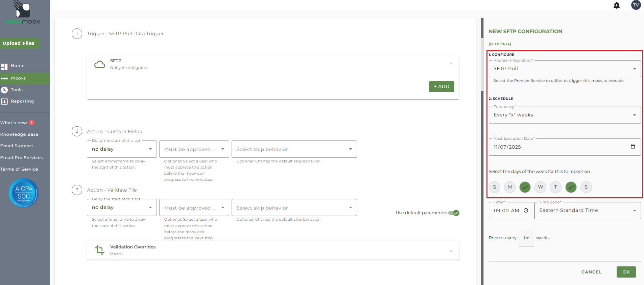Expand the Validation Overrides section

point(451,251)
